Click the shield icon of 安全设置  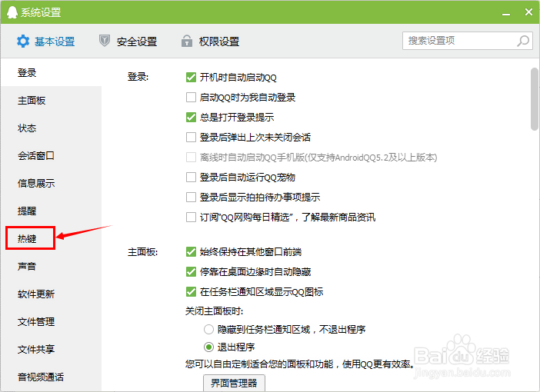point(105,41)
